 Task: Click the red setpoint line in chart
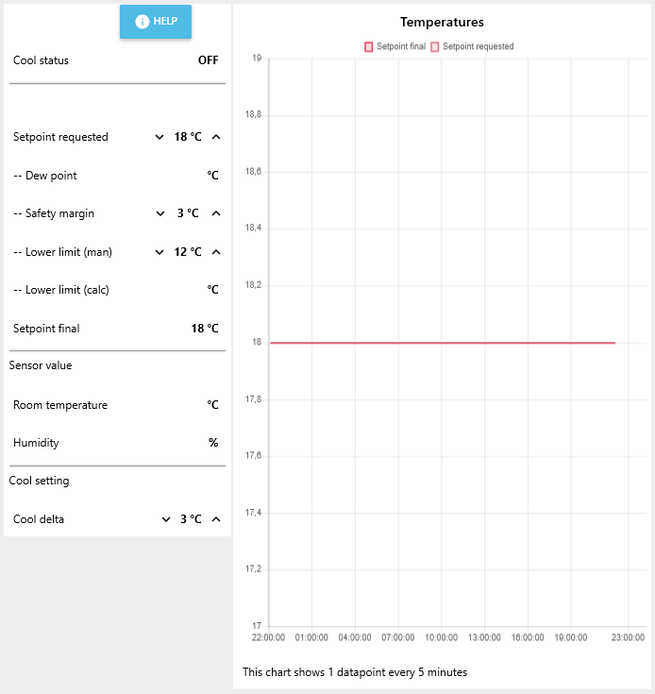coord(443,343)
